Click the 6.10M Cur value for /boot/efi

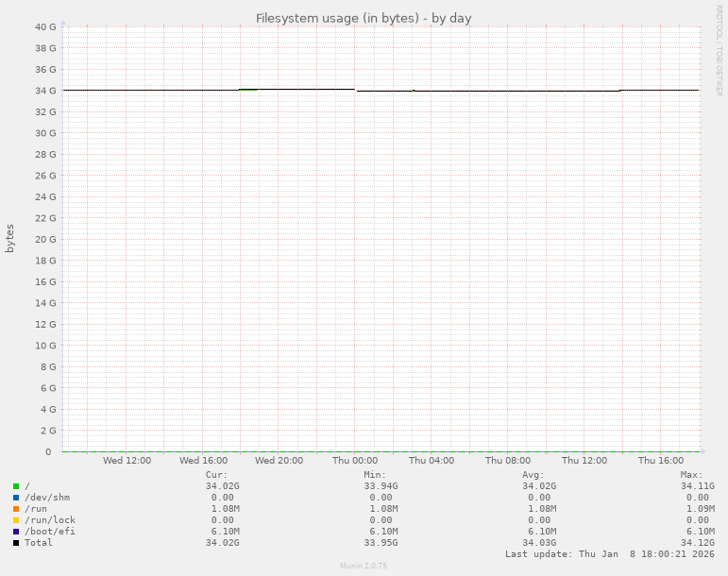click(226, 532)
